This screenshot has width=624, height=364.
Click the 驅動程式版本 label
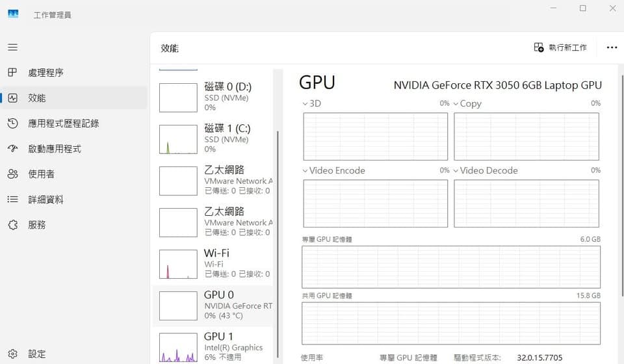[477, 357]
